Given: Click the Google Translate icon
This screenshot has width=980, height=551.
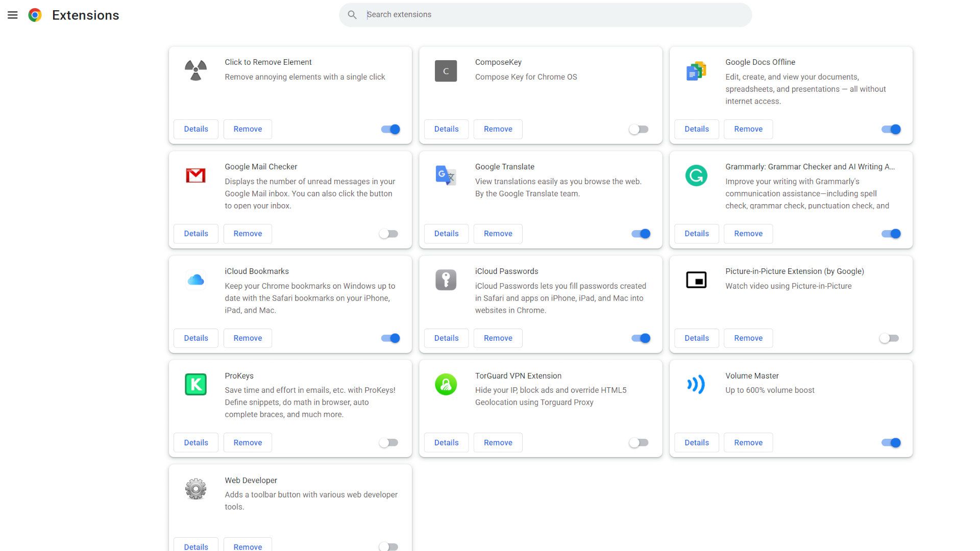Looking at the screenshot, I should pos(445,175).
